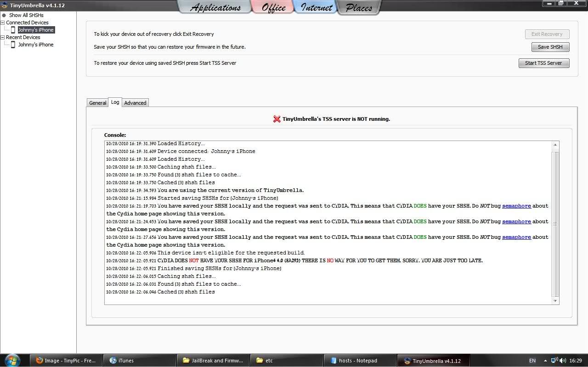Click the Notepad hosts icon in the taskbar

point(334,361)
